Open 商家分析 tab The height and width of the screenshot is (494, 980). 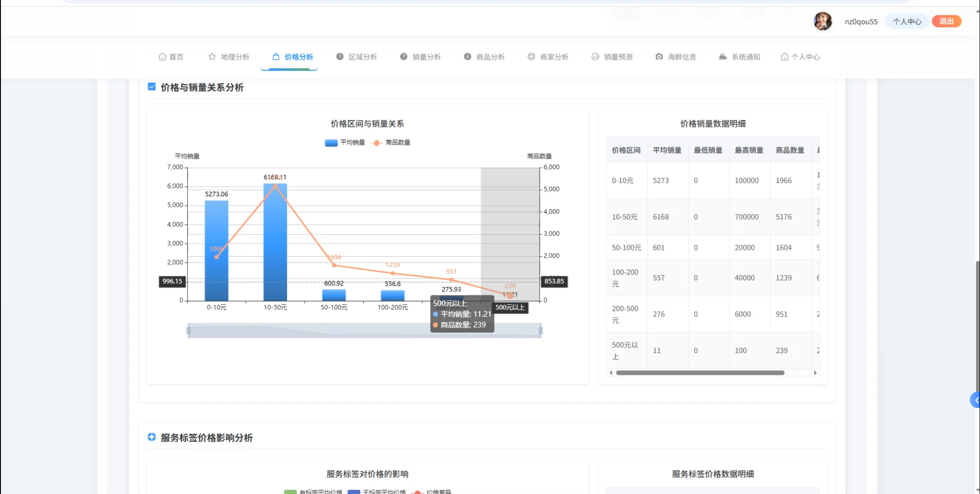pos(549,57)
